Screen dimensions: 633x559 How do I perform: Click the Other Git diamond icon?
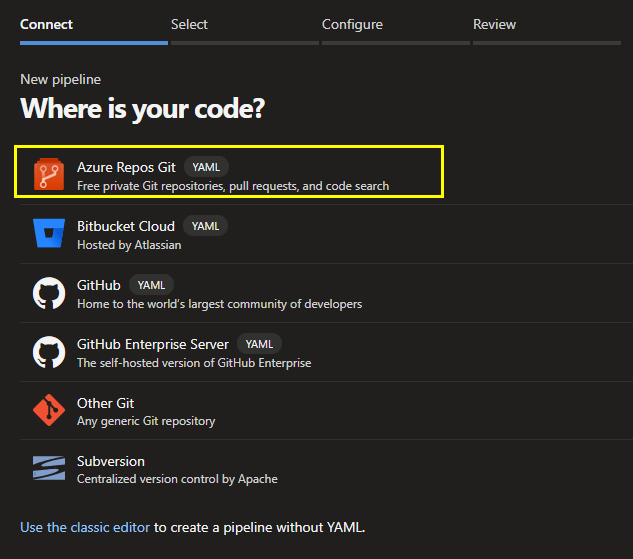pyautogui.click(x=49, y=410)
